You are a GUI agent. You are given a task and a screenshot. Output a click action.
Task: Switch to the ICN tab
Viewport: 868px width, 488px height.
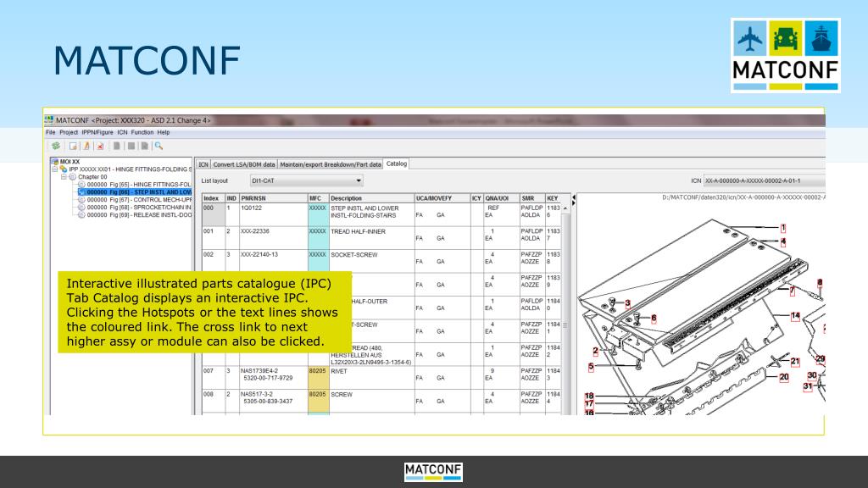(x=203, y=164)
